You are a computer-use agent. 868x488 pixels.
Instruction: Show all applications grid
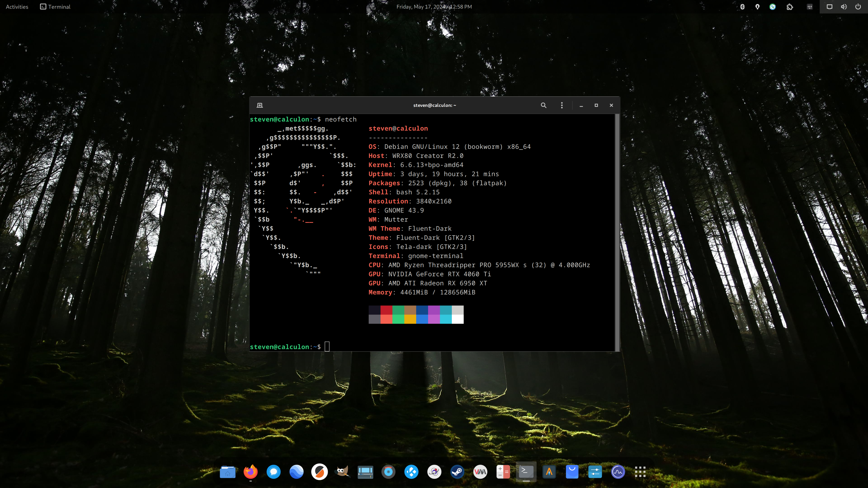pos(640,472)
